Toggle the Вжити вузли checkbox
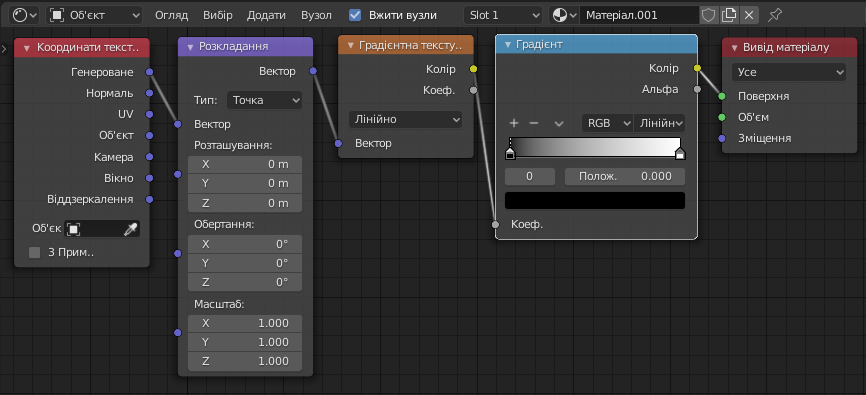The image size is (866, 395). tap(355, 15)
